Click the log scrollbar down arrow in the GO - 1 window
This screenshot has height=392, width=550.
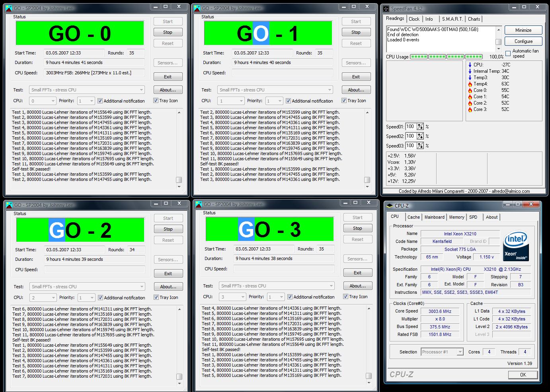[367, 186]
